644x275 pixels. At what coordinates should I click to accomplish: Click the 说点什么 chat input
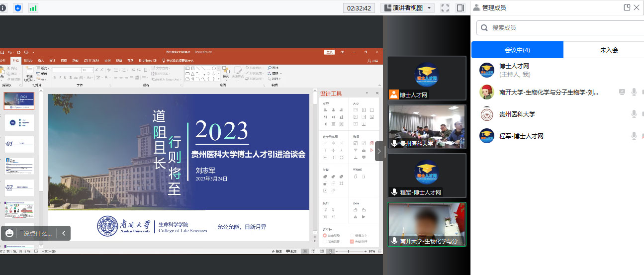tap(37, 233)
